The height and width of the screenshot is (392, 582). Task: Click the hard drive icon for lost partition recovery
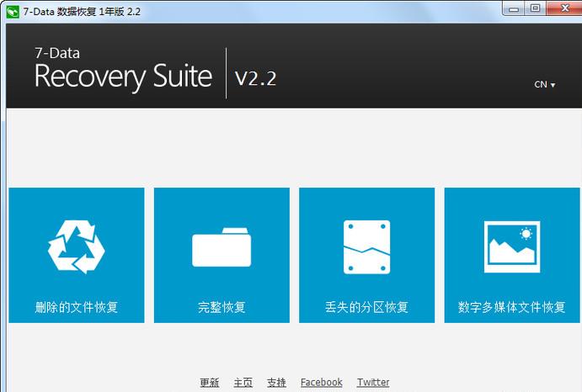[x=366, y=247]
